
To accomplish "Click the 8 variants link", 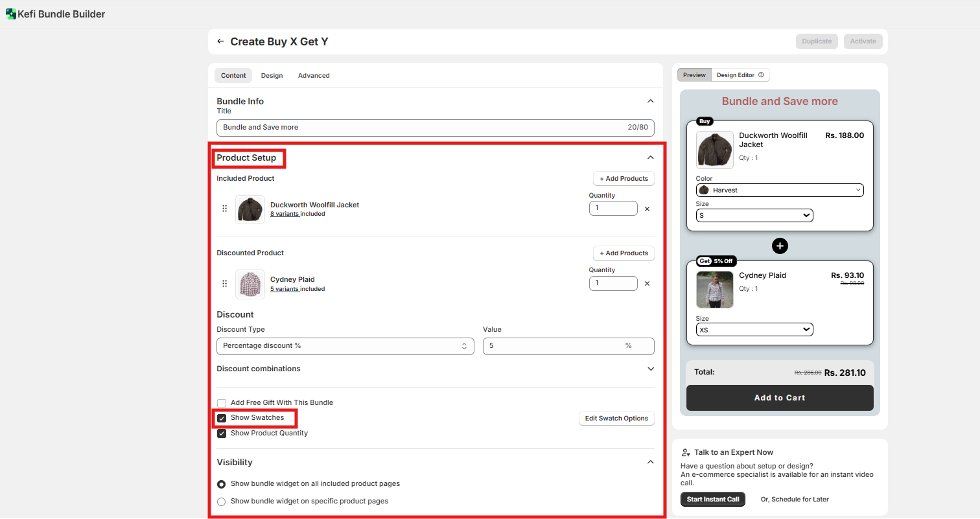I will click(285, 214).
